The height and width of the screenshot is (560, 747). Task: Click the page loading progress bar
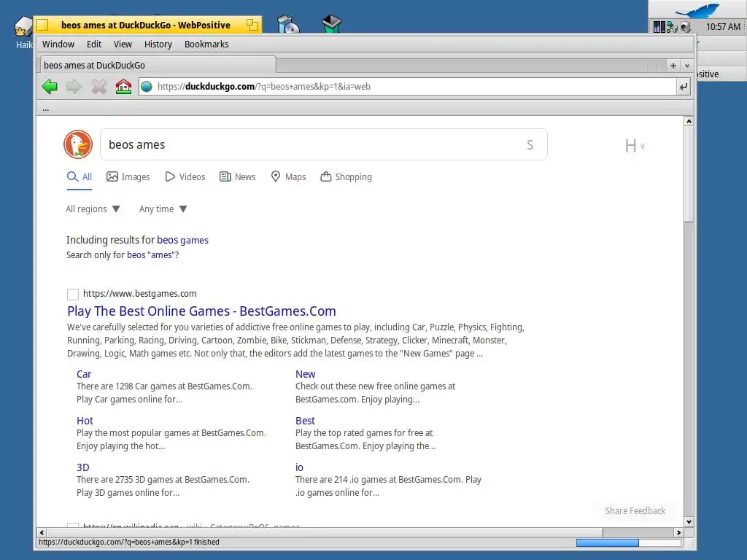pyautogui.click(x=628, y=542)
